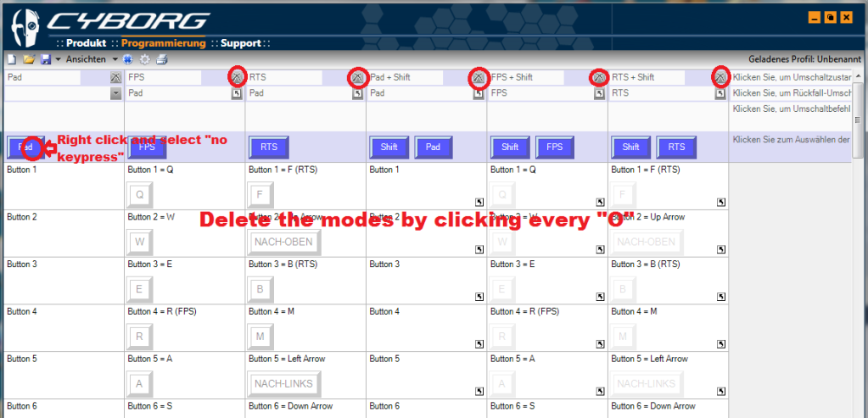Click arrow icon in Pad + Shift Button 3 cell
868x418 pixels.
(478, 297)
